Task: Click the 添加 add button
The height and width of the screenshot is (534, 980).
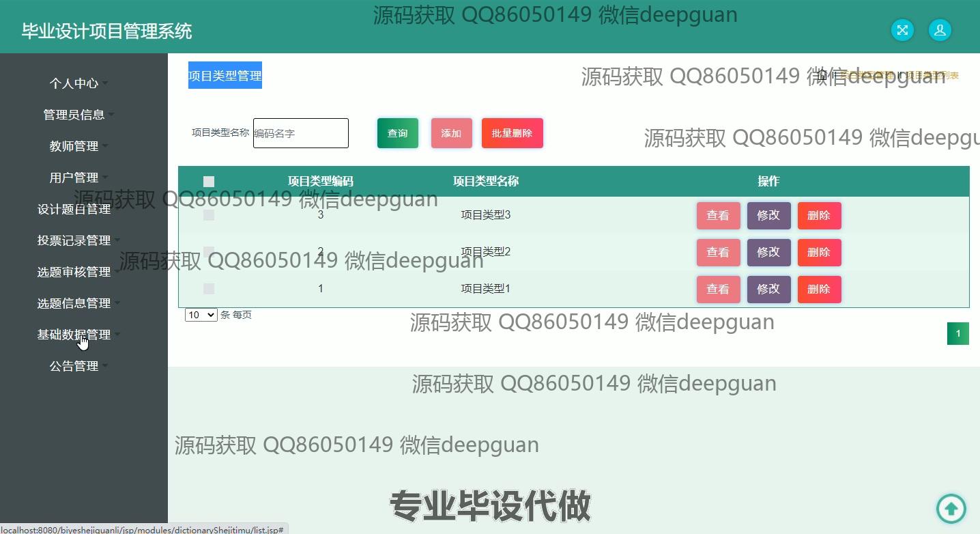Action: click(451, 133)
